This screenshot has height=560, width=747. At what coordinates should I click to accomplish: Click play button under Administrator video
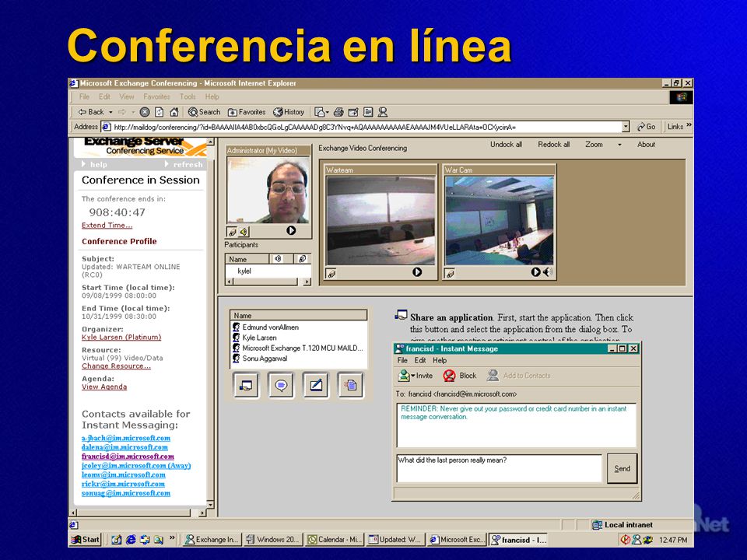point(291,230)
